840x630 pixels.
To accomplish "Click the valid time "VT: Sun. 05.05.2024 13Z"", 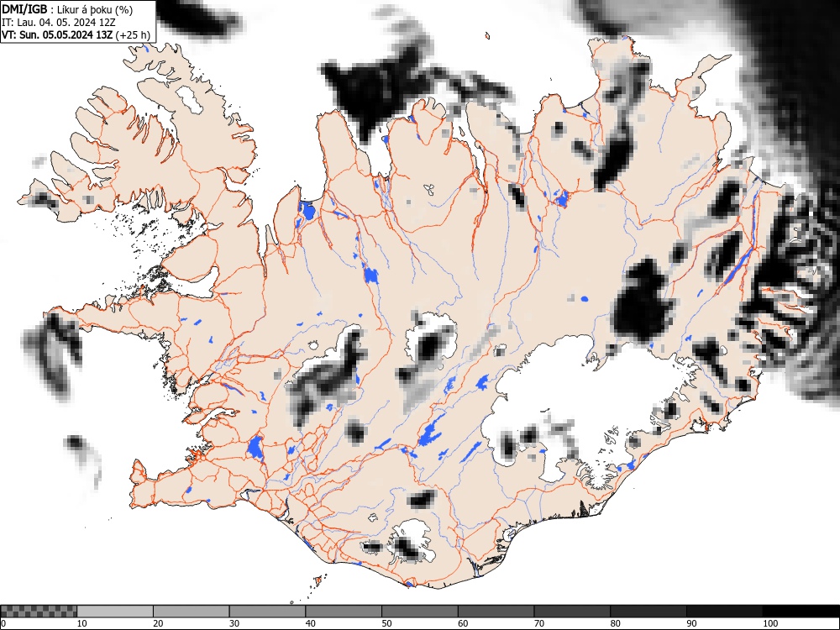I will click(57, 35).
